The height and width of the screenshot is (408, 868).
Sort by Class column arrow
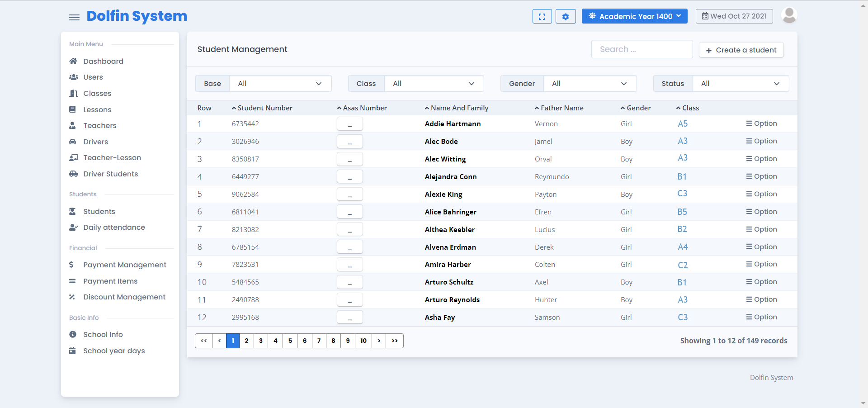tap(678, 108)
